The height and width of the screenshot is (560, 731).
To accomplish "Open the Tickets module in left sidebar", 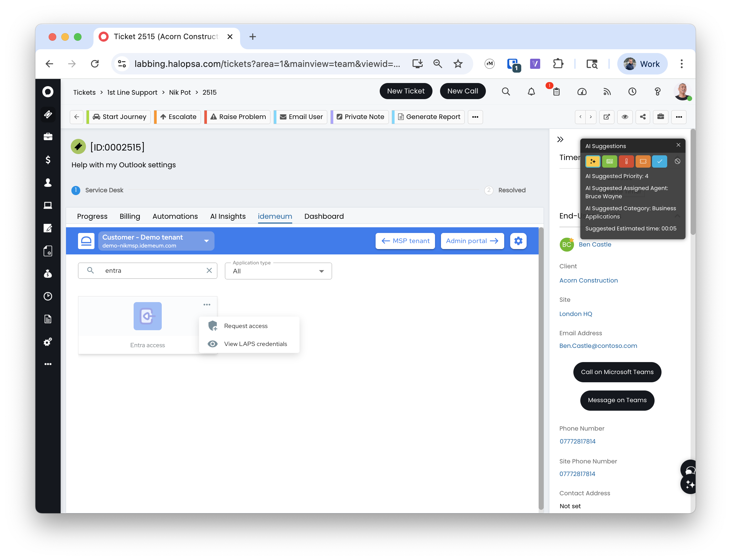I will pyautogui.click(x=48, y=114).
